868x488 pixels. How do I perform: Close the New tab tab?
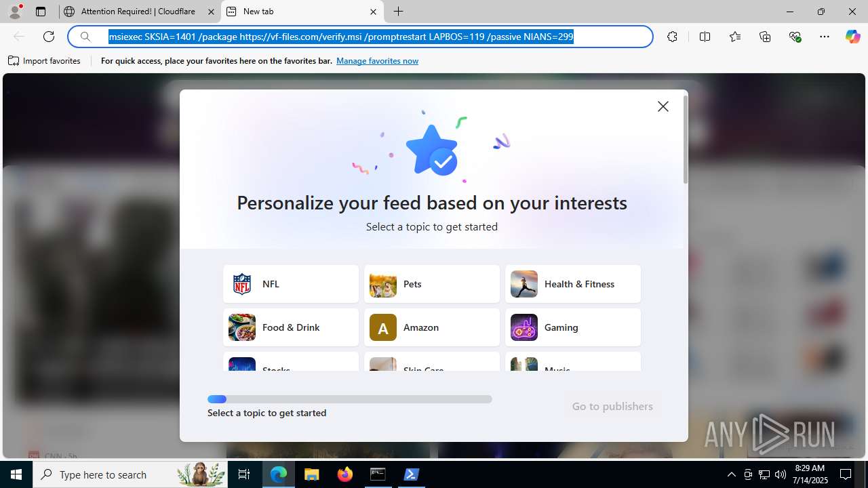[373, 12]
